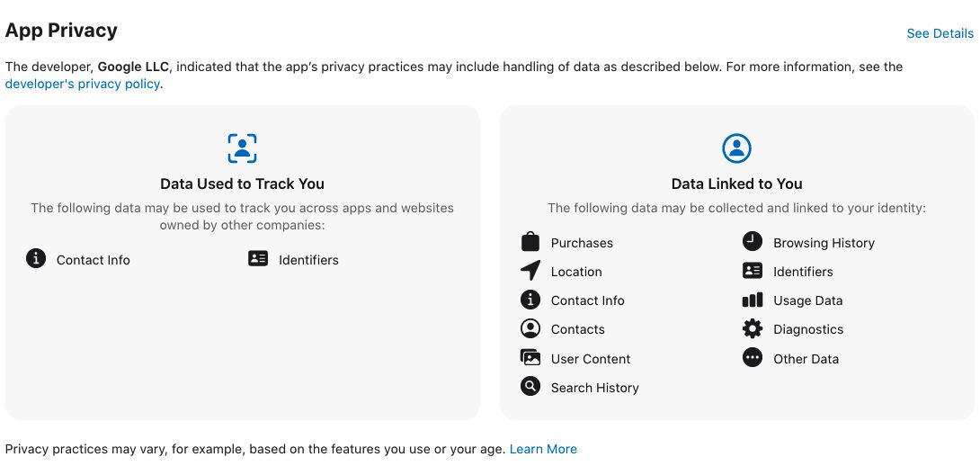This screenshot has height=475, width=980.
Task: Select the Contact Info linked data item
Action: tap(587, 300)
